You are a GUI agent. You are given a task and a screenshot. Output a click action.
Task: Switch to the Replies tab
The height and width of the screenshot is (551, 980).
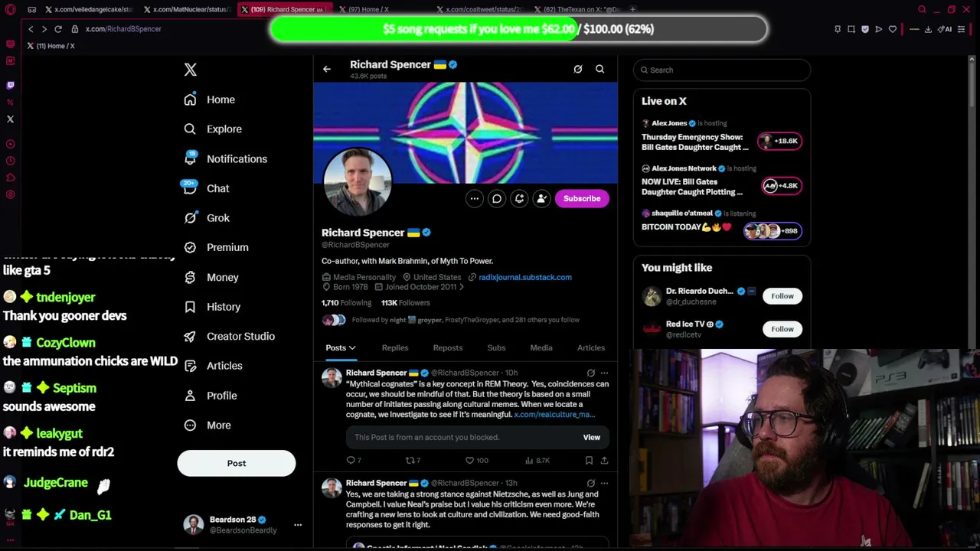(395, 348)
